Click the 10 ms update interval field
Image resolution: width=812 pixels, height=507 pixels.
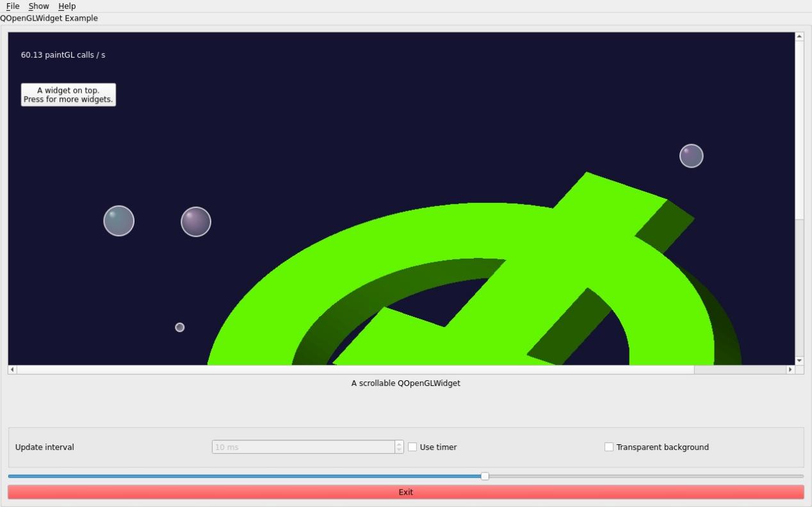[302, 447]
